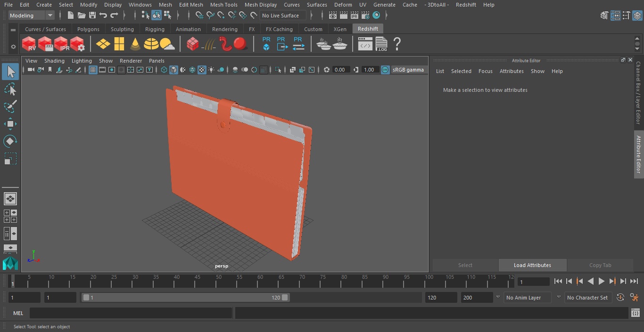Image resolution: width=644 pixels, height=332 pixels.
Task: Open the Hypershade teal circle icon
Action: point(376,16)
